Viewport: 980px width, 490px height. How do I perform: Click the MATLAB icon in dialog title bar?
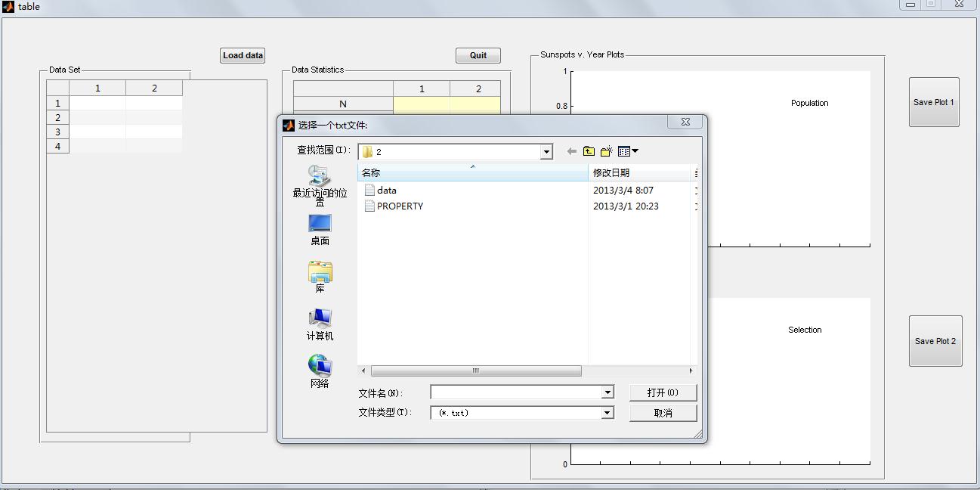[x=288, y=126]
